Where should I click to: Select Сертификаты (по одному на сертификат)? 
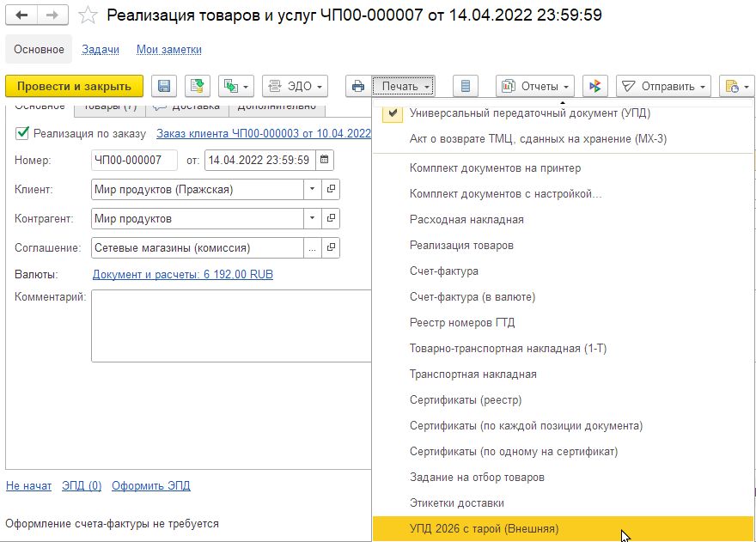pyautogui.click(x=563, y=452)
